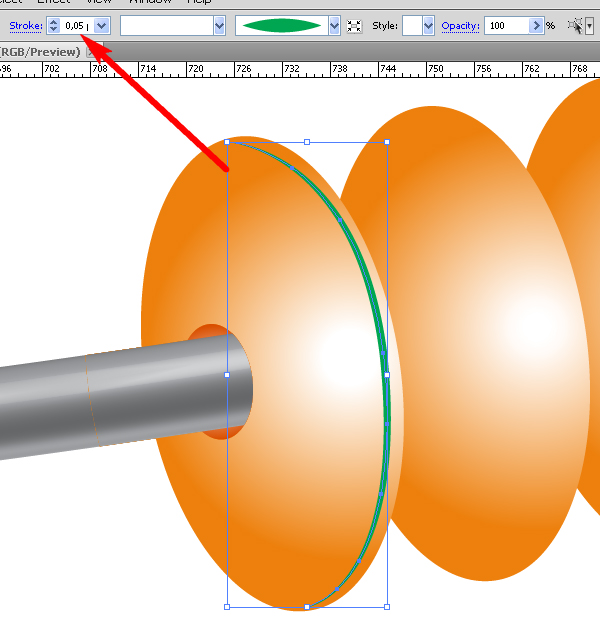Open the variable width profile dropdown
The width and height of the screenshot is (600, 620).
219,26
